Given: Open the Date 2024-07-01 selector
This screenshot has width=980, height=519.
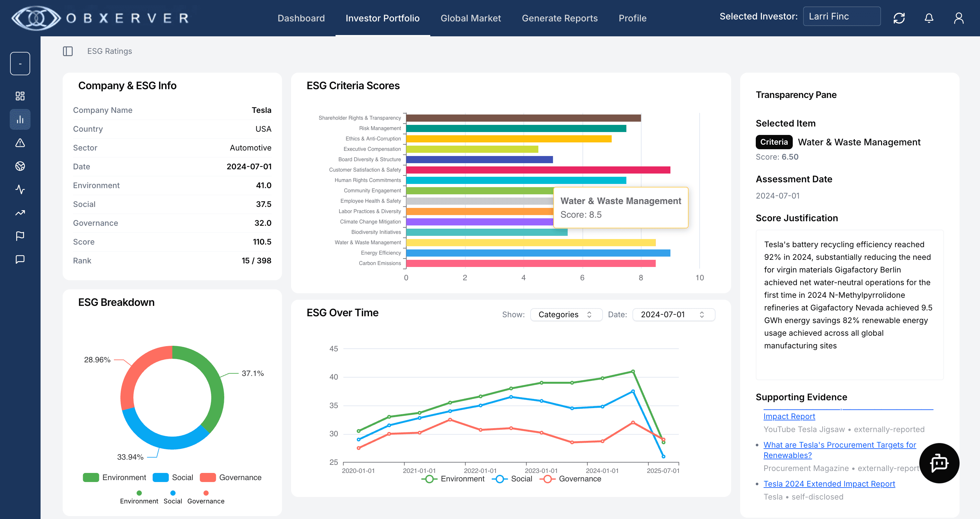Looking at the screenshot, I should (x=673, y=314).
